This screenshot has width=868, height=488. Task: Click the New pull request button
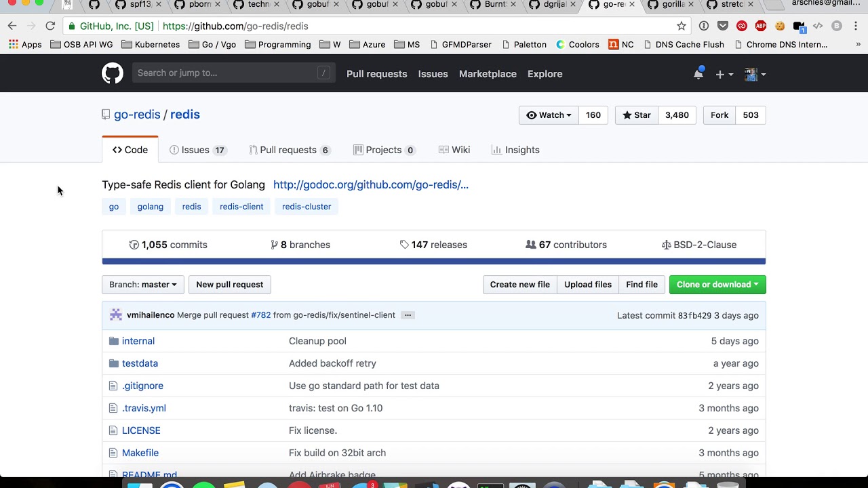(x=230, y=285)
